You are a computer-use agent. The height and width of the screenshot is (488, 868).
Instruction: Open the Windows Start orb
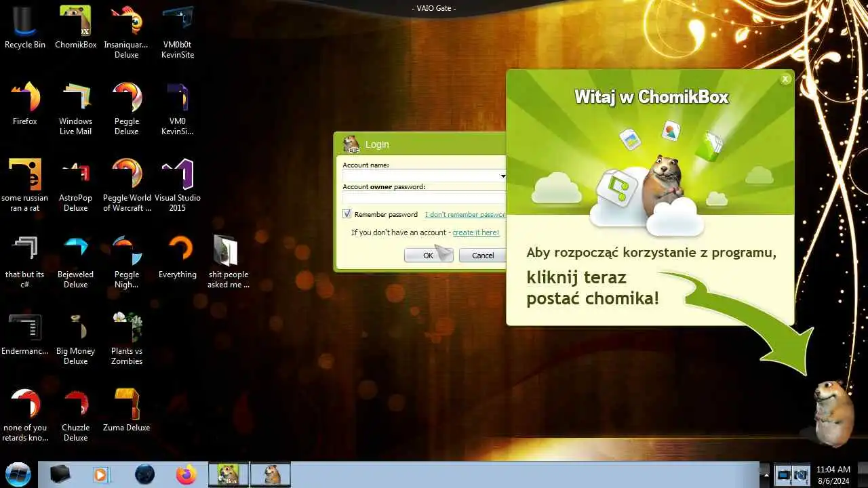click(18, 474)
